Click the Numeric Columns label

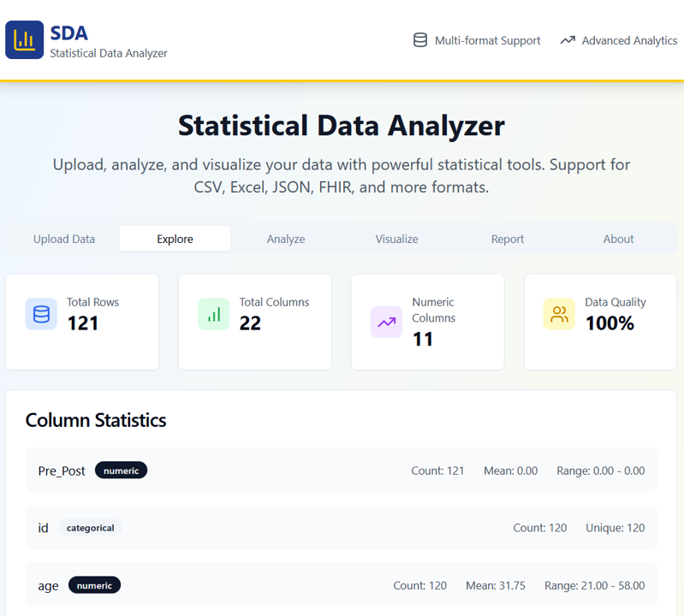pos(434,310)
